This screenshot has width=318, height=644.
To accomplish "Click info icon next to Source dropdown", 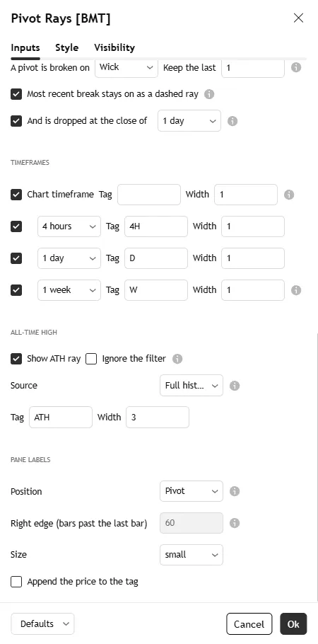I will tap(235, 386).
